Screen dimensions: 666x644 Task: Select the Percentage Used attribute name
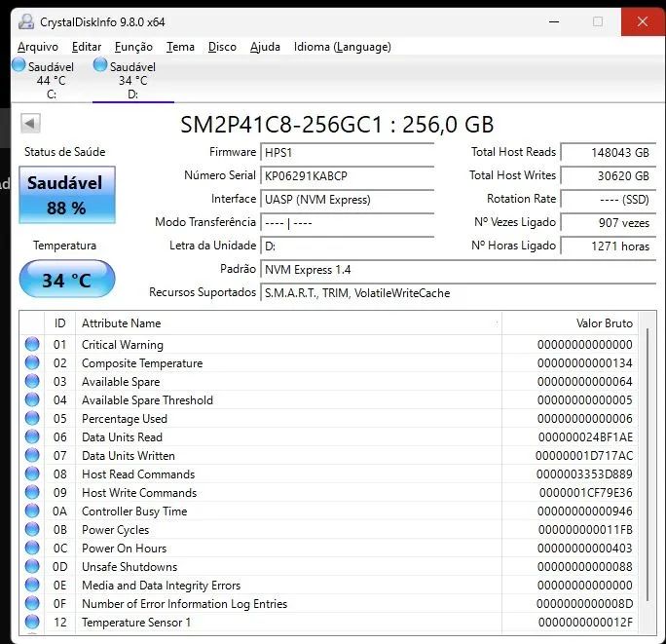(x=125, y=419)
